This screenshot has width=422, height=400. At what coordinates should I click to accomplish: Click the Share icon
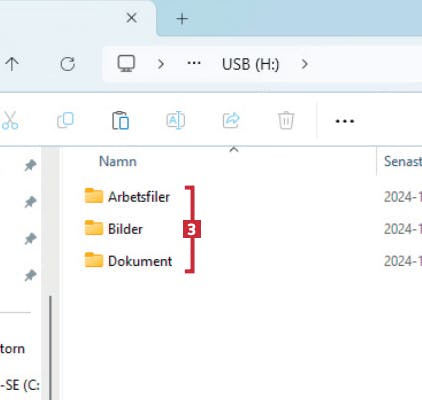231,120
